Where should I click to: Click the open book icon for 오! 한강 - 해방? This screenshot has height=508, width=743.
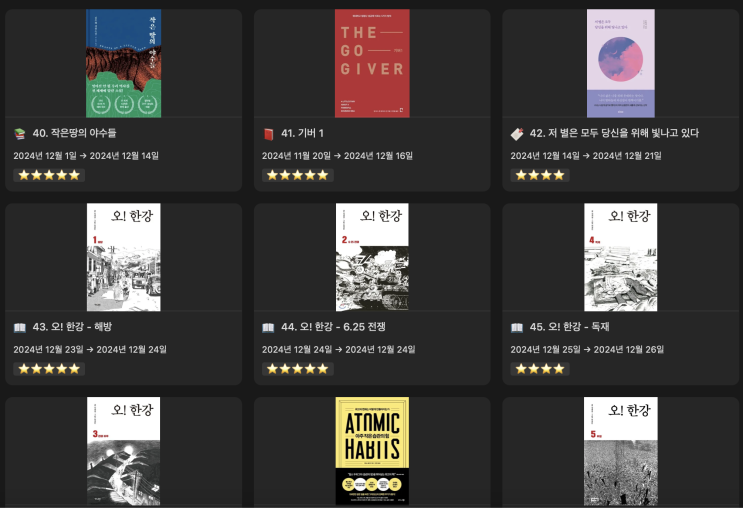19,327
